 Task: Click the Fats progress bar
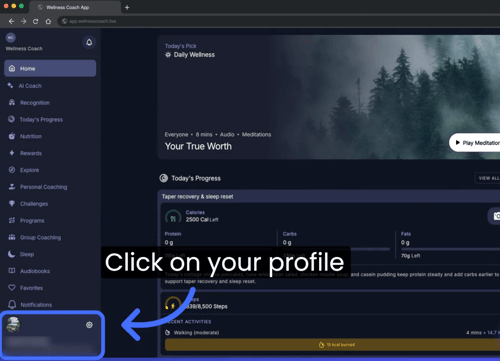point(450,249)
